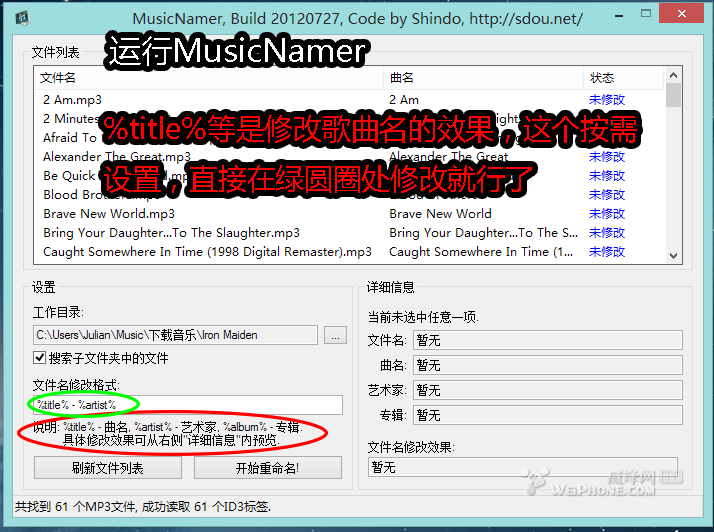This screenshot has height=532, width=714.
Task: Click the 专辑 detail field
Action: pyautogui.click(x=548, y=415)
